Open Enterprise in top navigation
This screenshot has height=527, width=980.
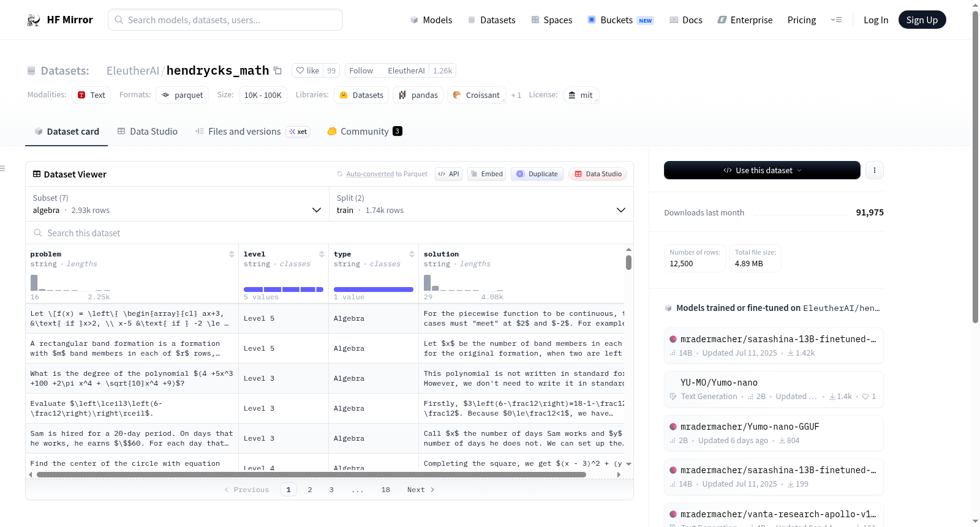click(745, 20)
